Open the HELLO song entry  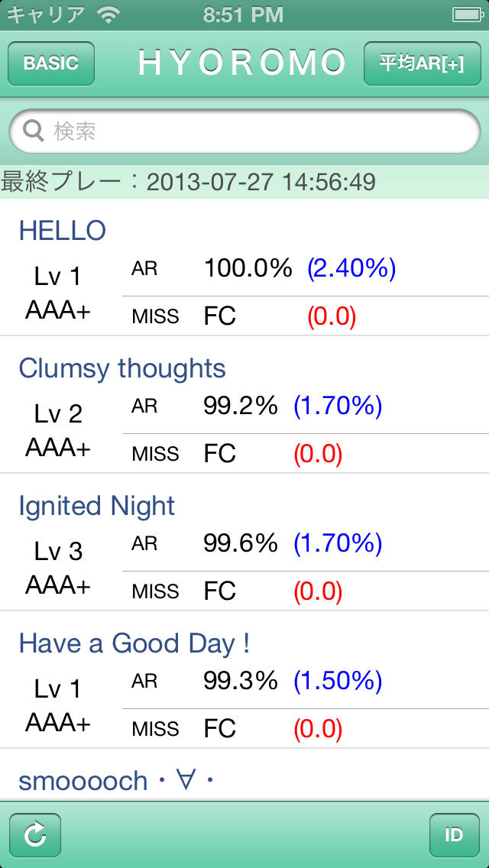point(63,231)
